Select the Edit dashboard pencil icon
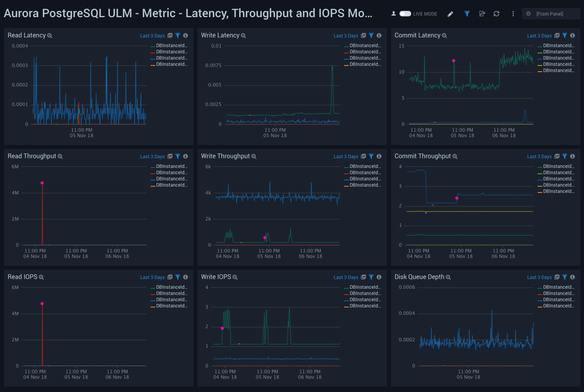This screenshot has height=392, width=584. (x=450, y=13)
